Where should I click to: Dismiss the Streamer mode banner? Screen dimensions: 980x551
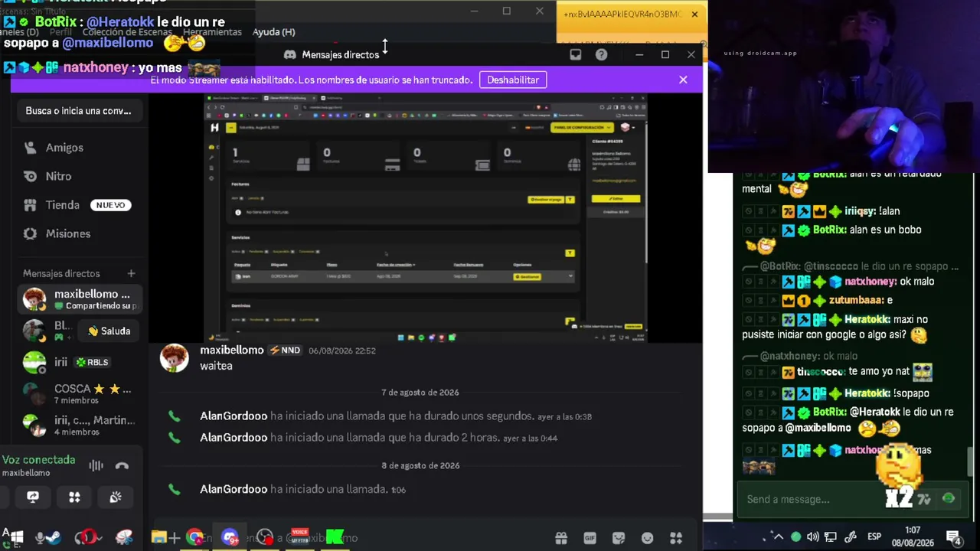[683, 80]
